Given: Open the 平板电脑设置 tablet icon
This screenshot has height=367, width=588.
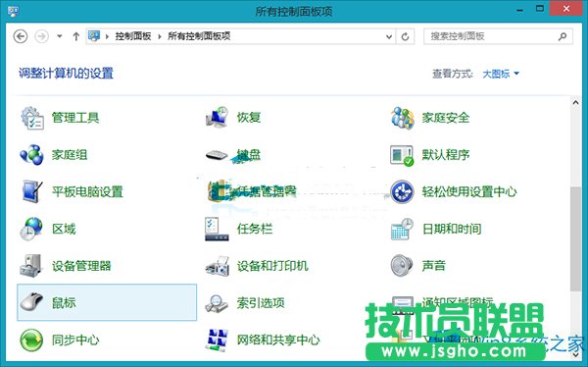Looking at the screenshot, I should click(x=32, y=191).
